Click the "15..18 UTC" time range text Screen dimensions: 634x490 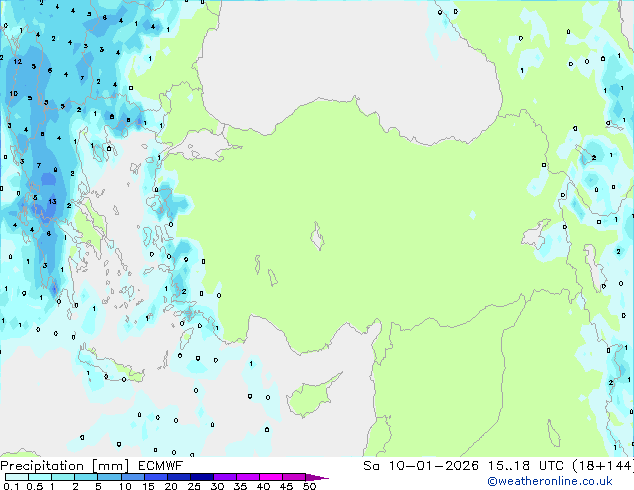526,466
